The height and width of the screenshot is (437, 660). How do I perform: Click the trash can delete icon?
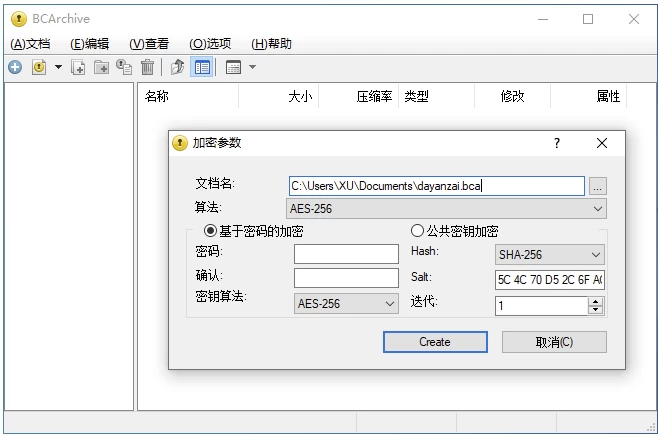(148, 67)
